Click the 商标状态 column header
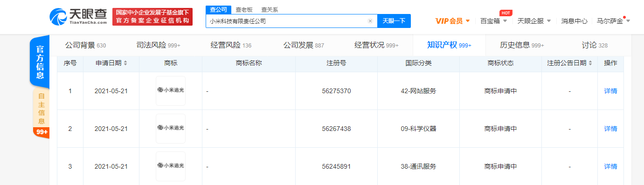Viewport: 644px width, 185px height. [500, 63]
